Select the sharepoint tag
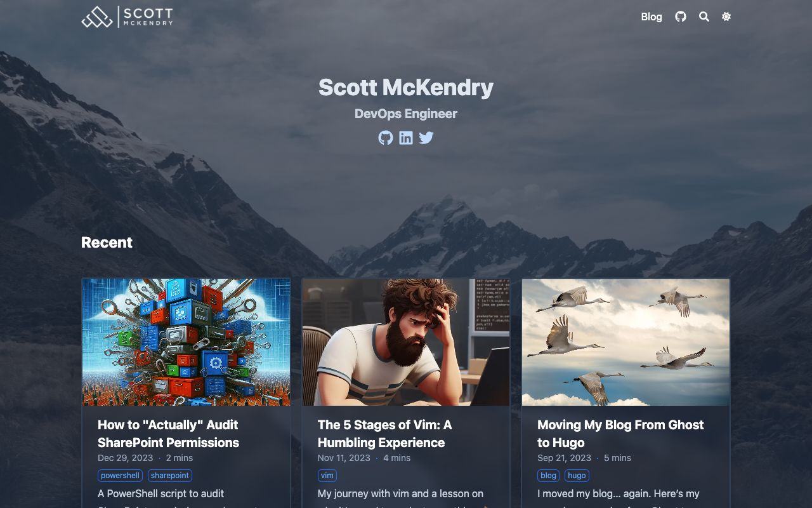Viewport: 812px width, 508px height. coord(170,476)
